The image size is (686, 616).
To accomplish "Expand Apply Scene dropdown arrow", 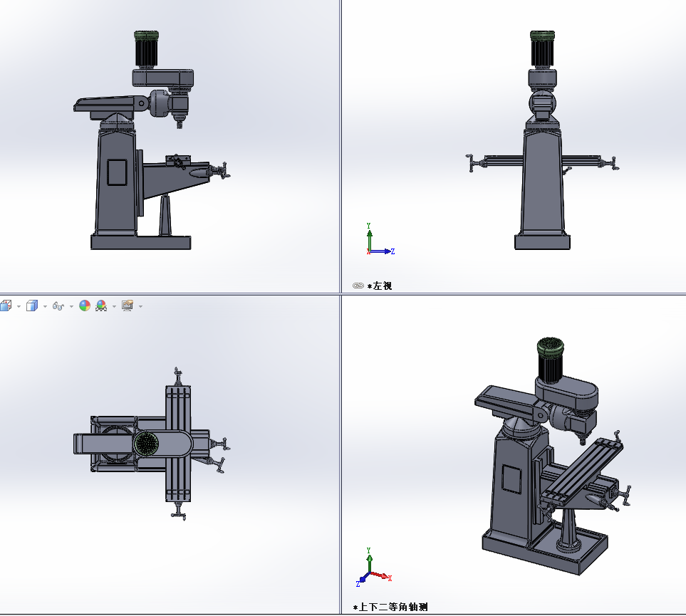I will pyautogui.click(x=114, y=306).
